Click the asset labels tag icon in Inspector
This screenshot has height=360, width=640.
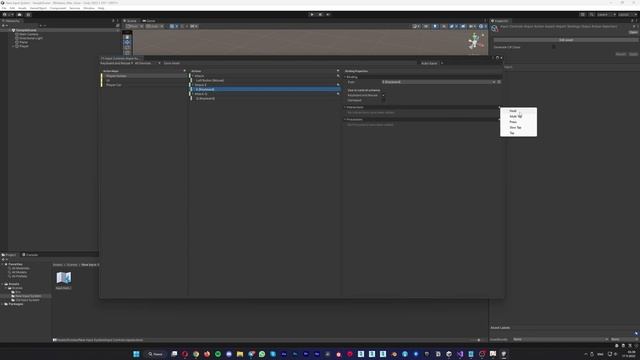pyautogui.click(x=636, y=333)
